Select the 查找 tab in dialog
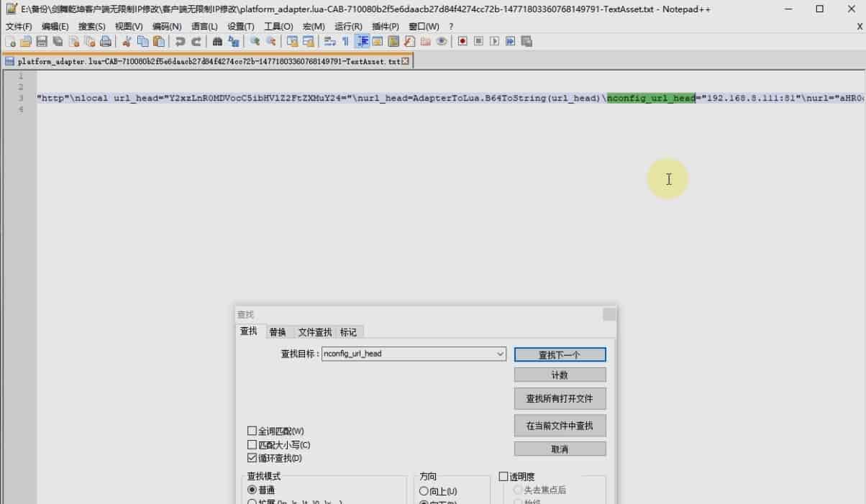The width and height of the screenshot is (866, 504). click(x=249, y=331)
